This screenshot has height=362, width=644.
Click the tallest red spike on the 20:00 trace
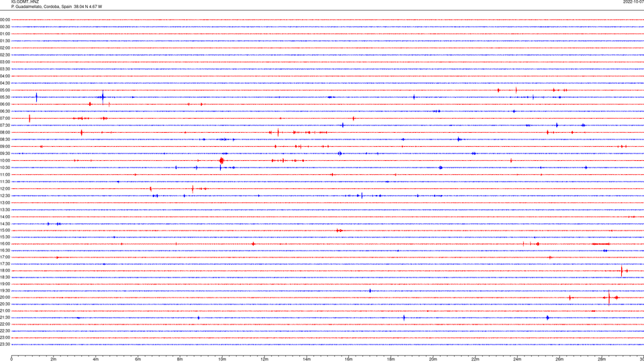608,298
